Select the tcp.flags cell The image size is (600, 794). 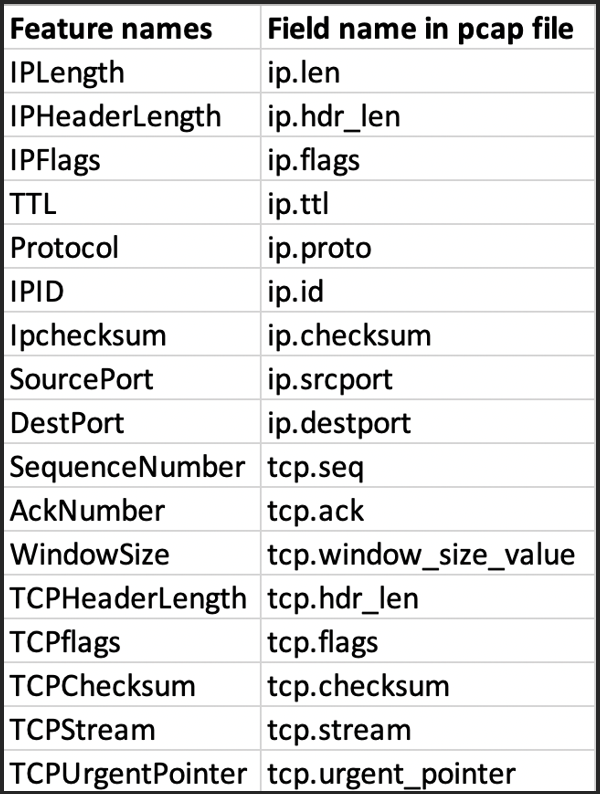(428, 641)
